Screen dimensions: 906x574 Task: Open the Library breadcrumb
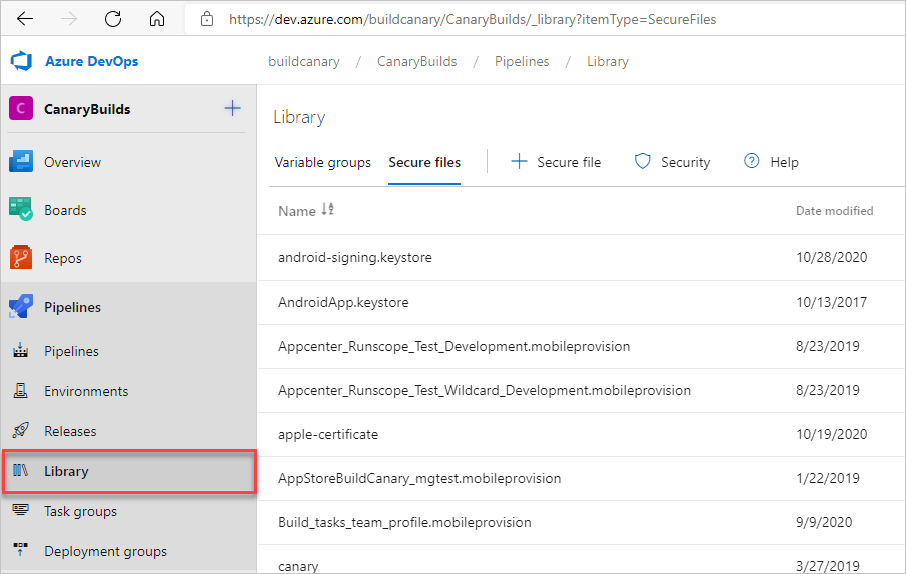point(607,61)
